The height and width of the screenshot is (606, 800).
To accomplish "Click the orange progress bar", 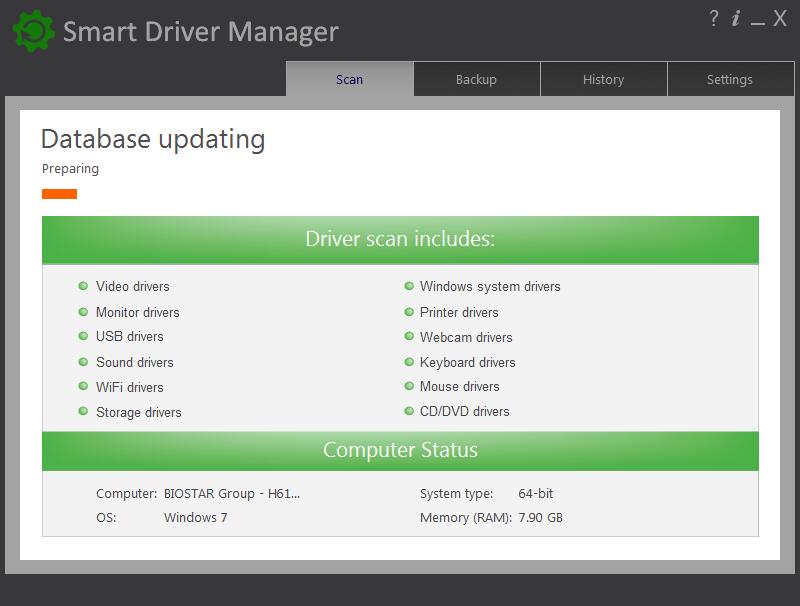I will (61, 192).
